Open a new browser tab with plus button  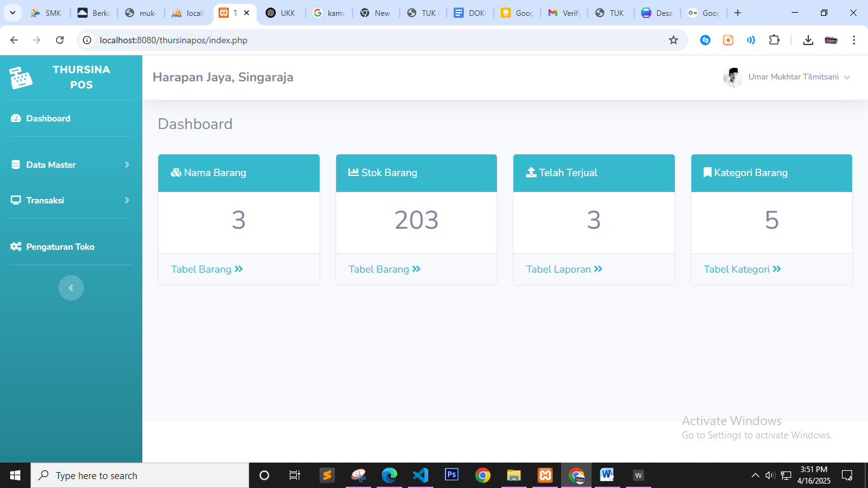pyautogui.click(x=738, y=13)
